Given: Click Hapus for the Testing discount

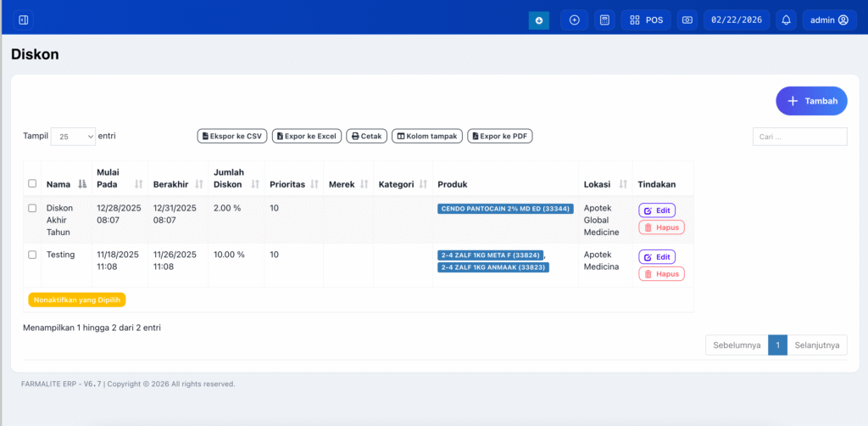Looking at the screenshot, I should tap(660, 274).
